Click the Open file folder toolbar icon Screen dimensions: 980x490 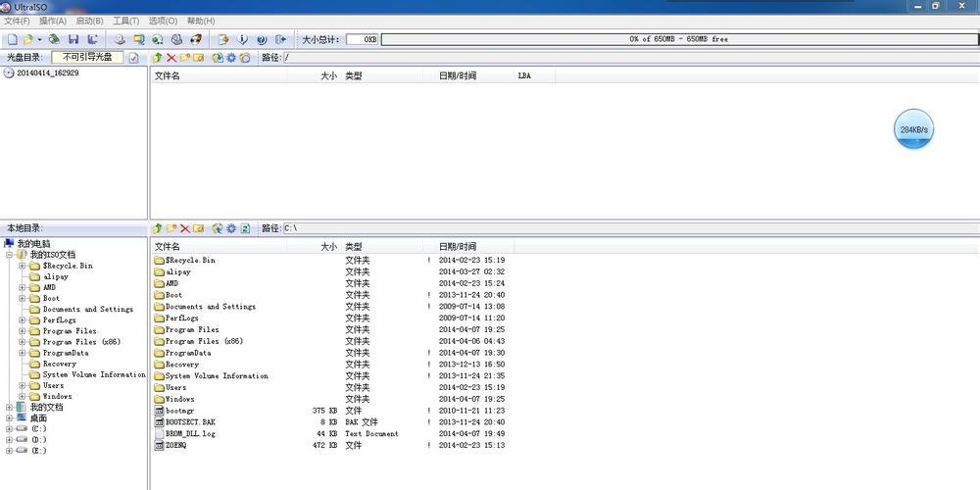coord(28,39)
